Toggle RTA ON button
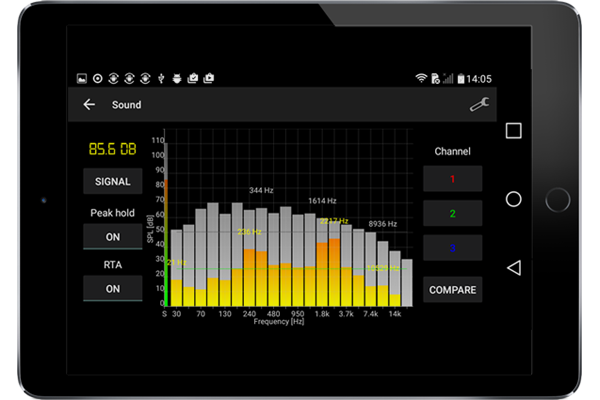Viewport: 600px width, 400px height. pyautogui.click(x=112, y=288)
